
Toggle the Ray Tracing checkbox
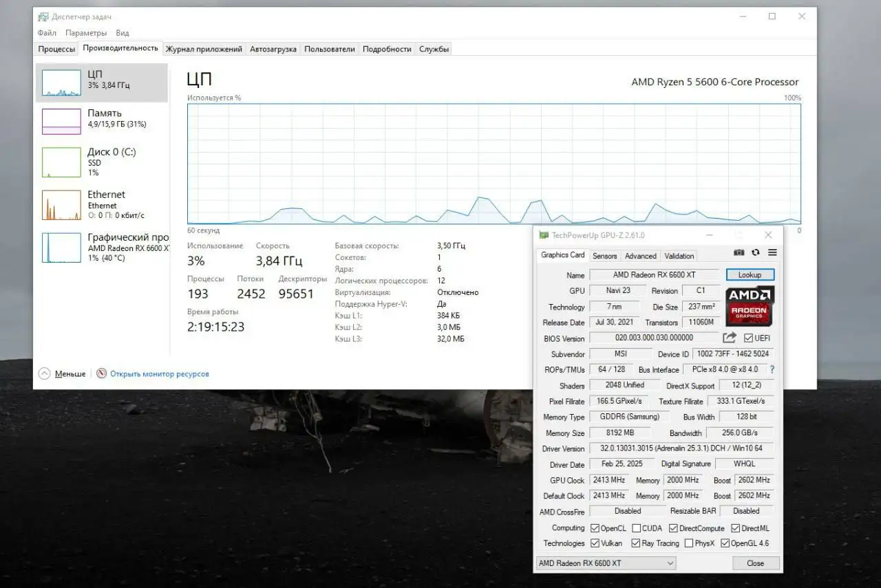(x=636, y=543)
